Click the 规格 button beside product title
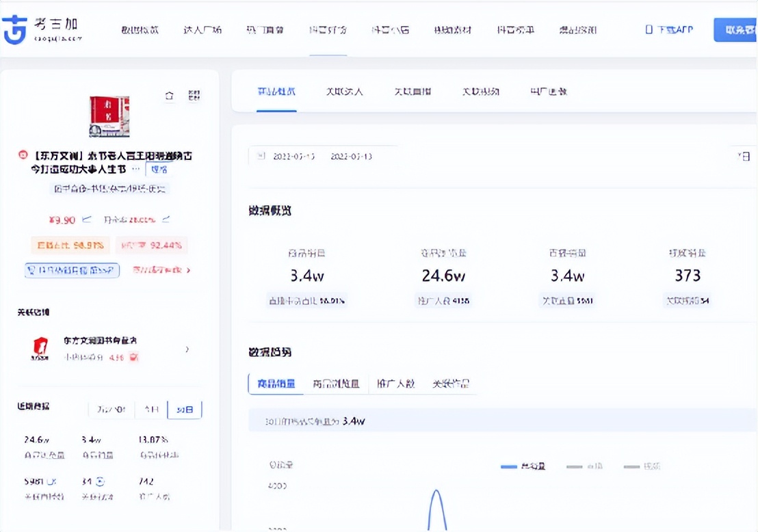The height and width of the screenshot is (532, 758). [159, 170]
